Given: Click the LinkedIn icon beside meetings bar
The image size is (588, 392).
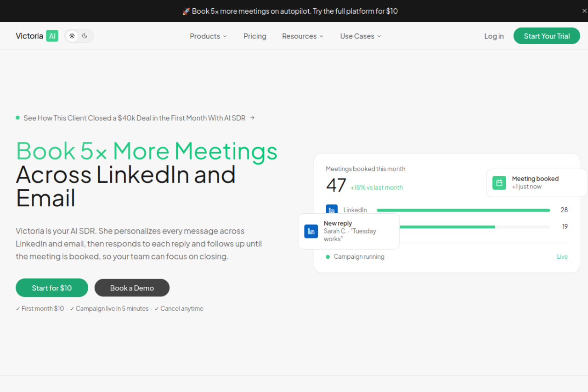Looking at the screenshot, I should pos(332,210).
